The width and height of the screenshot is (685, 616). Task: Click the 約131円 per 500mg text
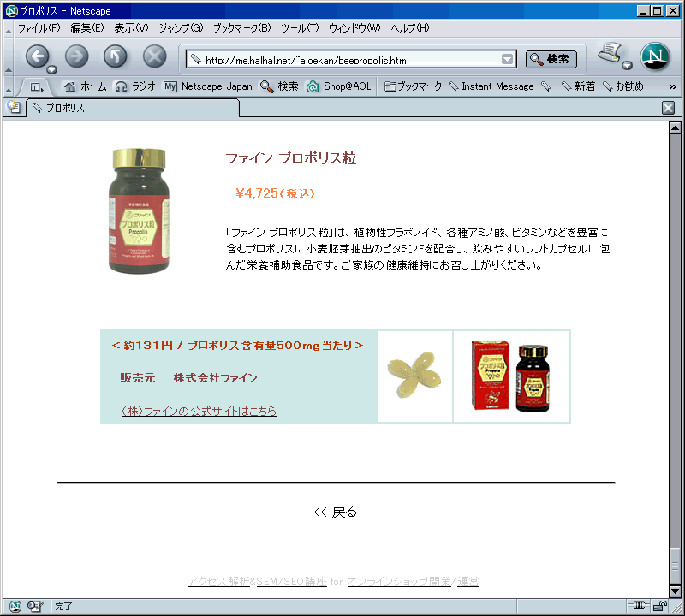click(x=237, y=346)
